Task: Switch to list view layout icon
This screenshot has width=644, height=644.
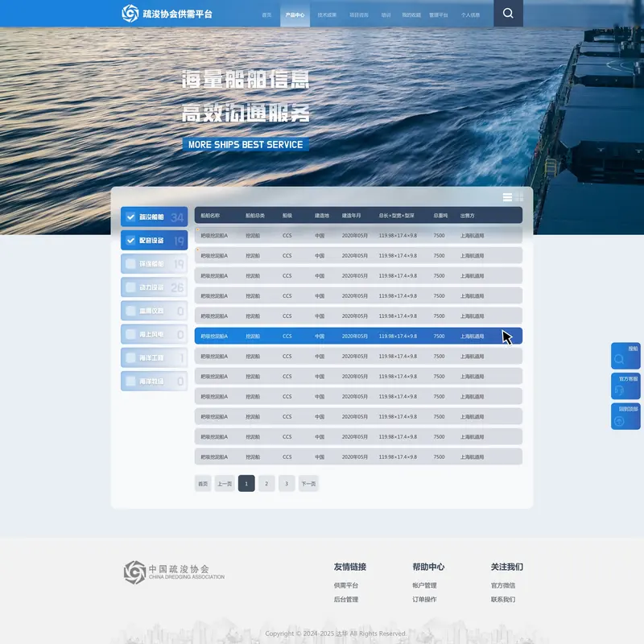Action: 507,197
